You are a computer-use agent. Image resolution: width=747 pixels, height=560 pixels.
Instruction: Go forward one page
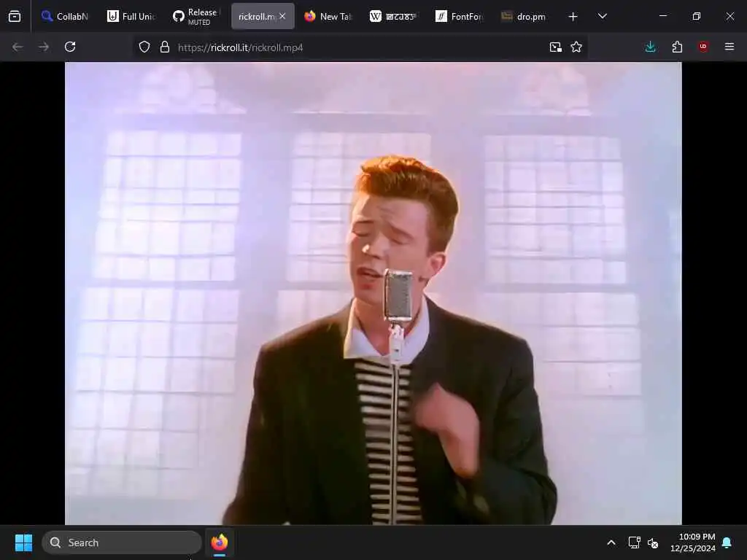pos(44,47)
